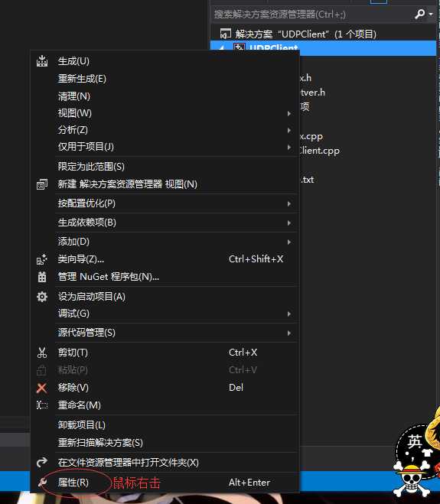Image resolution: width=440 pixels, height=504 pixels.
Task: Choose 在文件资源管理器中打开文件夹(X)
Action: [x=165, y=462]
